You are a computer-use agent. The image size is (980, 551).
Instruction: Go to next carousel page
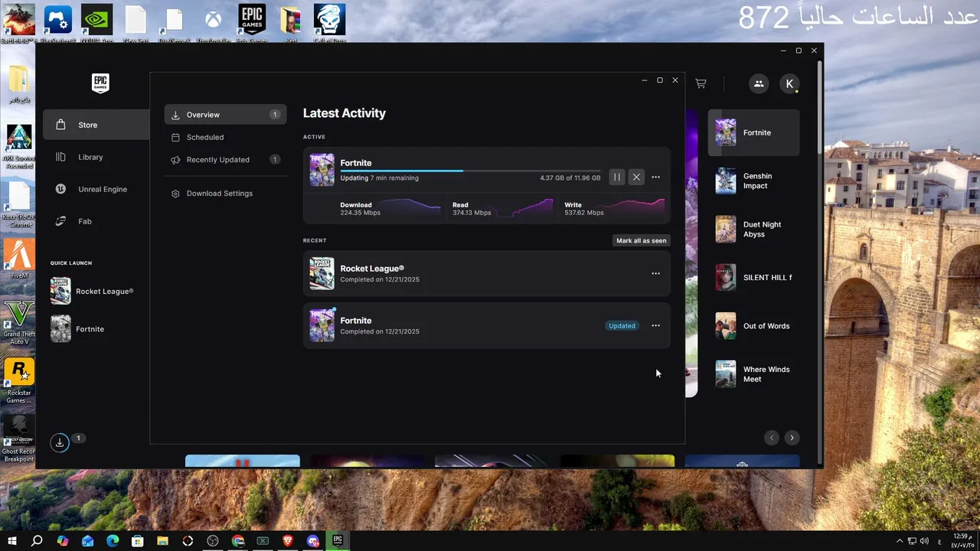792,438
